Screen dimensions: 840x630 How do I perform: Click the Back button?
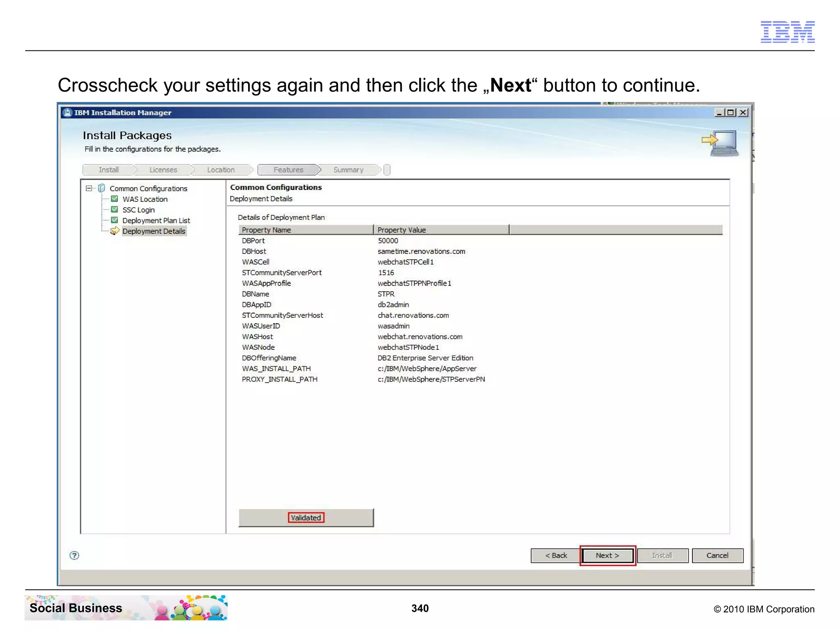click(556, 555)
